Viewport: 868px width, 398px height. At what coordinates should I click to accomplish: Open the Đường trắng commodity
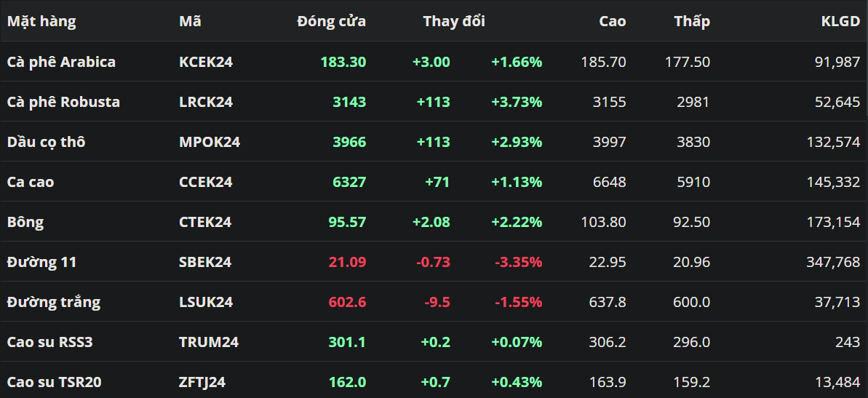click(x=54, y=302)
